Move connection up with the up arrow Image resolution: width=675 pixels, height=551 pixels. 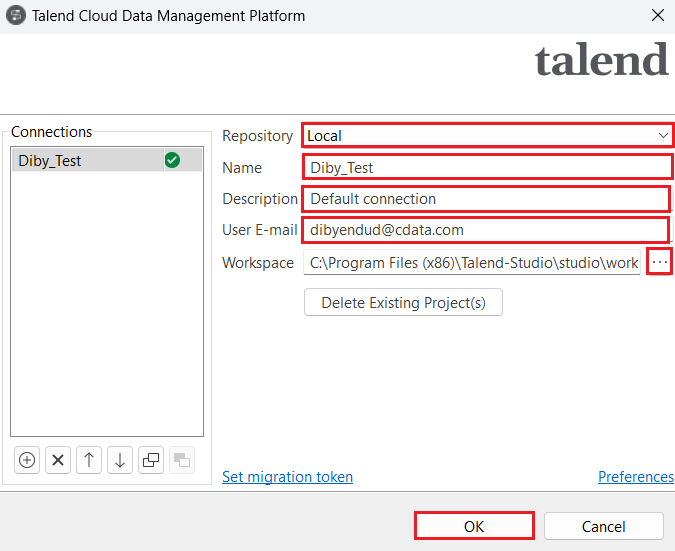[89, 460]
